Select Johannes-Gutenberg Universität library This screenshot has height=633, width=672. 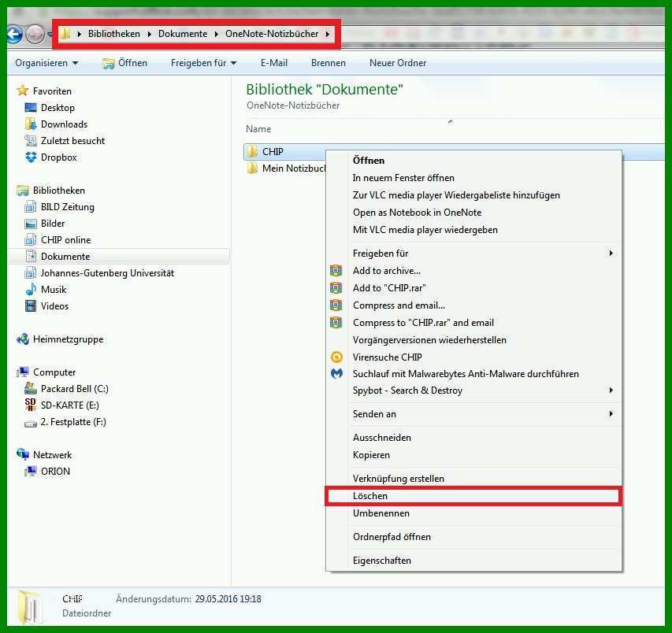107,273
